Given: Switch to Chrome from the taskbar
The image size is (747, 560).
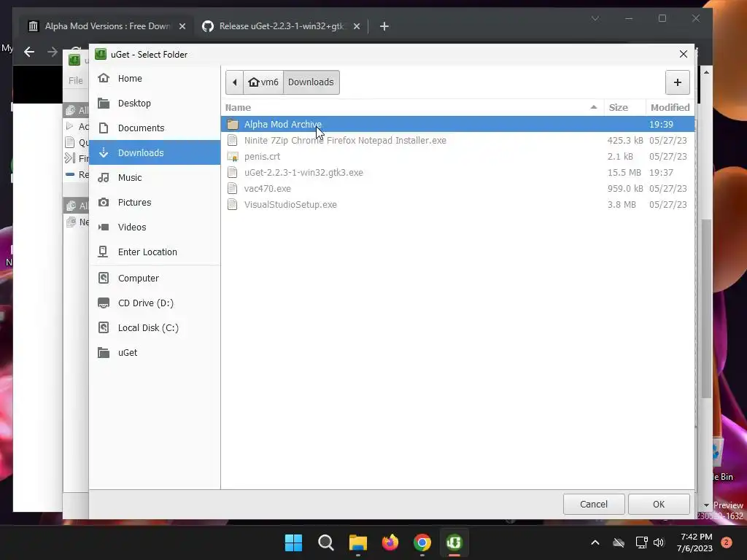Looking at the screenshot, I should click(422, 542).
